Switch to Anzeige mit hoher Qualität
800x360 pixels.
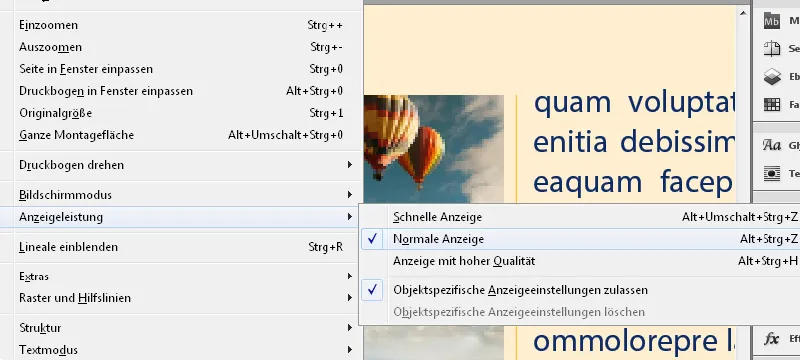click(x=580, y=261)
